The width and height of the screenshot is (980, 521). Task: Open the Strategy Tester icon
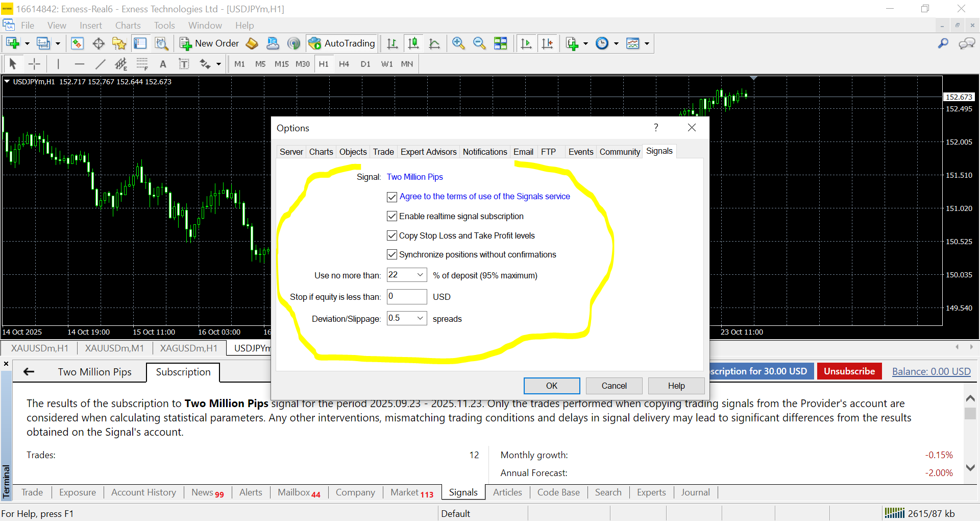(161, 43)
